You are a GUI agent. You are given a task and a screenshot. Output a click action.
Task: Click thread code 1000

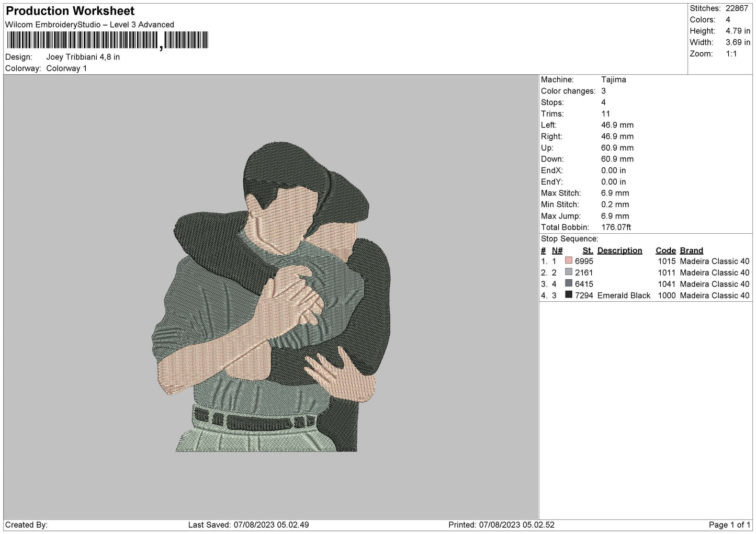pyautogui.click(x=667, y=296)
